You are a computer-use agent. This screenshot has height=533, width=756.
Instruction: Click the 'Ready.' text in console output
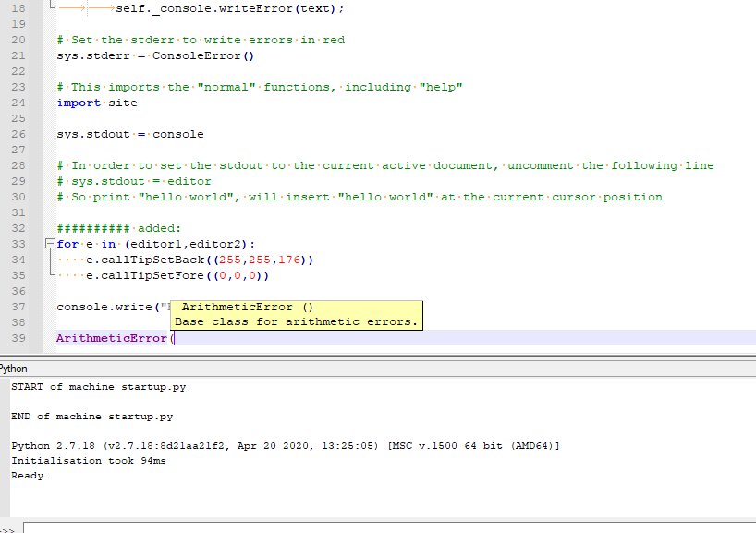point(30,476)
